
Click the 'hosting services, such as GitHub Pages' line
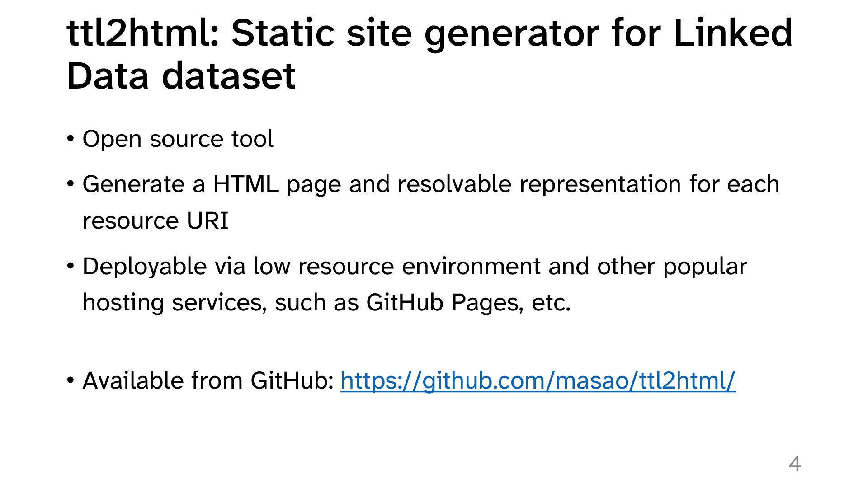tap(327, 302)
